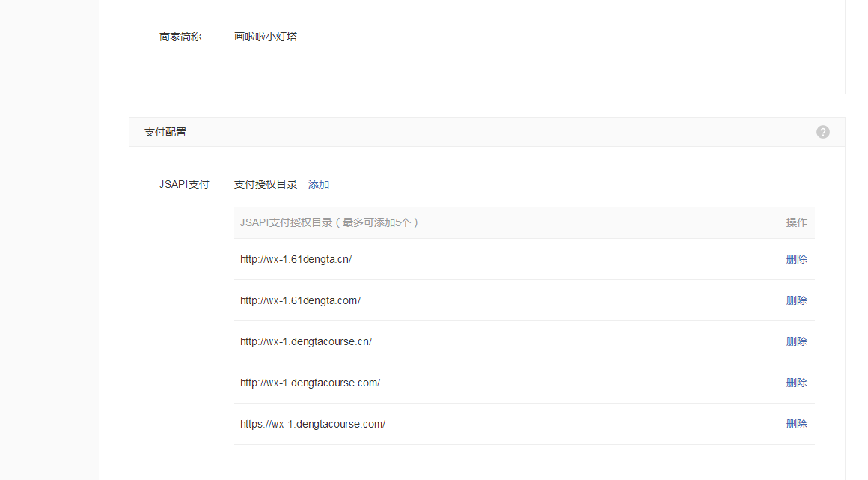Open the help icon beside 支付配置
The height and width of the screenshot is (480, 868).
(x=822, y=132)
